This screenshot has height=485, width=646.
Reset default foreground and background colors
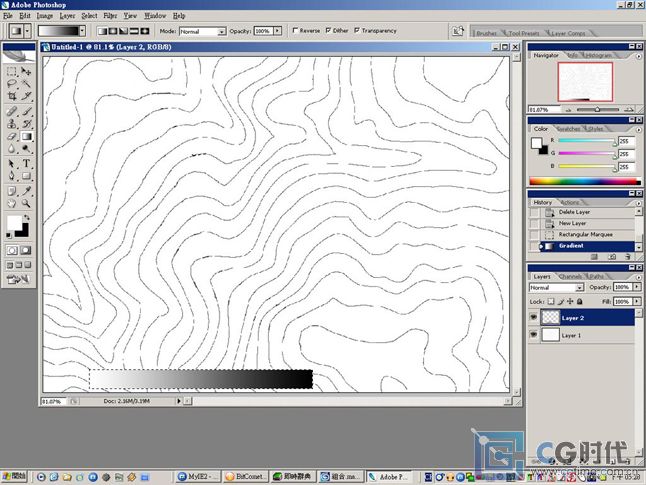click(9, 235)
